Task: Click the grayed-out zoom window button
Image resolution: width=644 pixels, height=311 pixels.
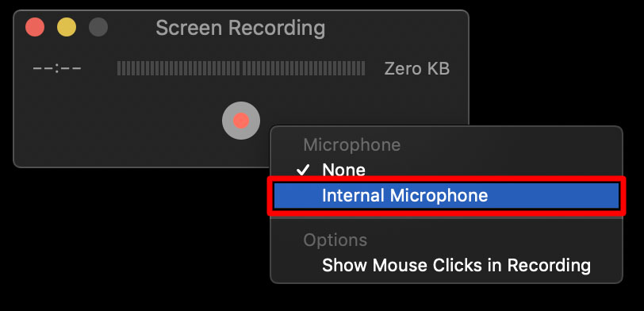Action: pyautogui.click(x=98, y=27)
